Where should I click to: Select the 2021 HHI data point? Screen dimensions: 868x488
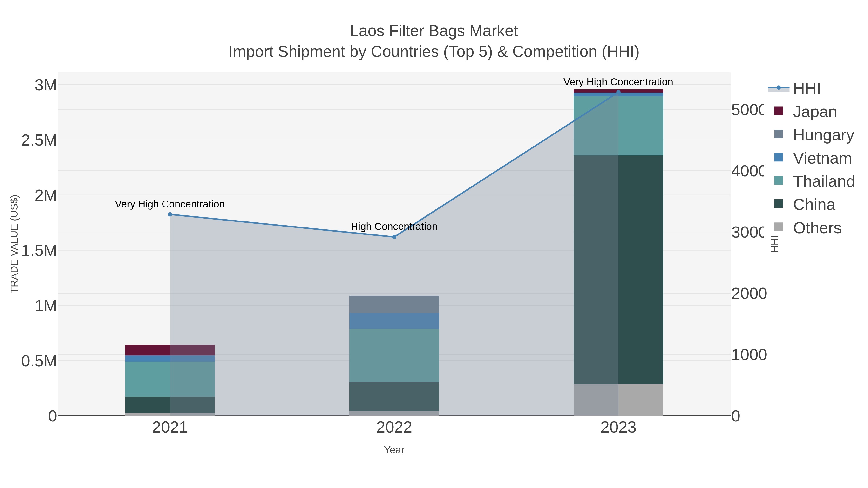click(170, 214)
